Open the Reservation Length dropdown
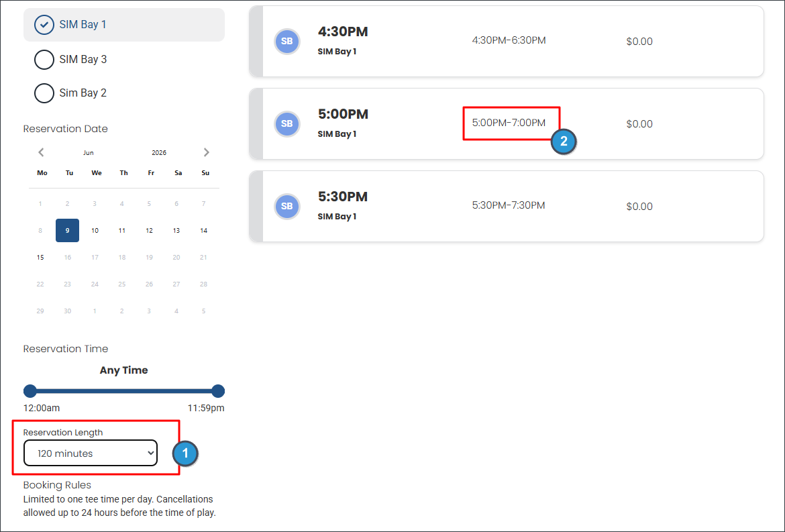Viewport: 785px width, 532px height. tap(91, 453)
